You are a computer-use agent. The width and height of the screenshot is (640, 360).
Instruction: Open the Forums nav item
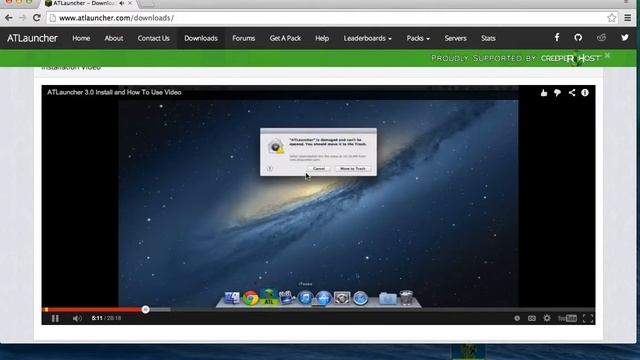tap(244, 38)
